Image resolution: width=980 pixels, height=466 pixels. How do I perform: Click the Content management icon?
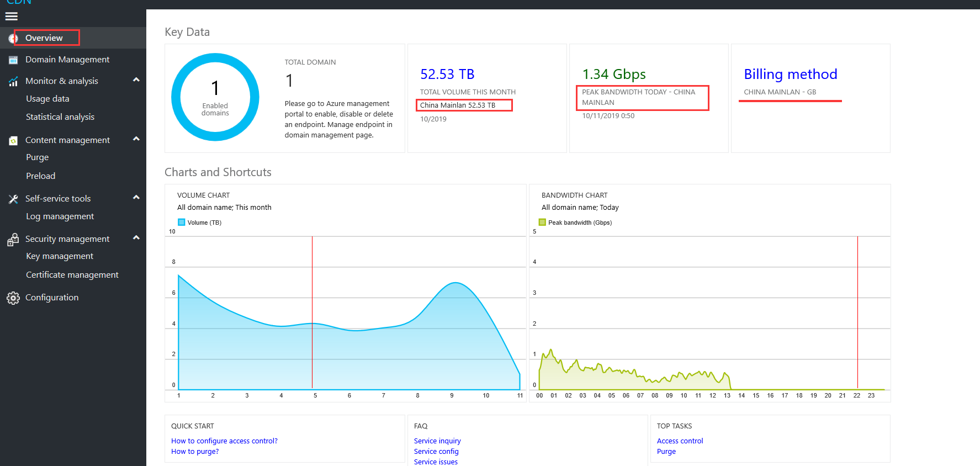click(x=13, y=141)
